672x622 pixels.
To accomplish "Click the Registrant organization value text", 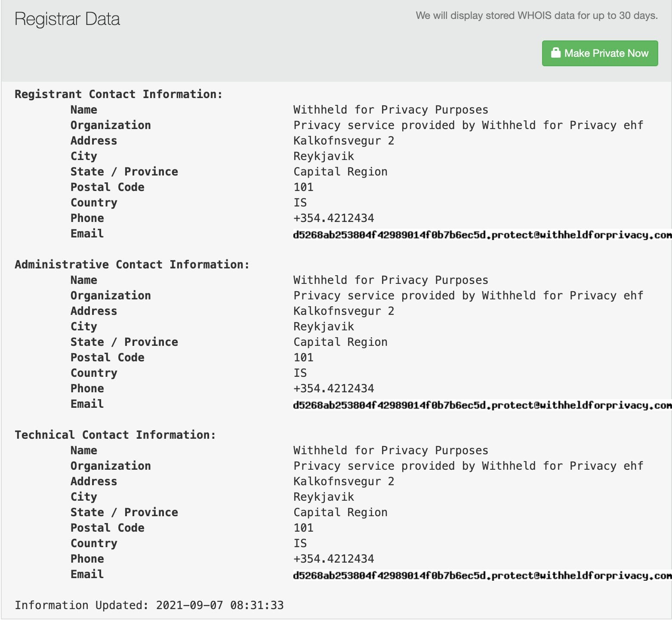I will pyautogui.click(x=468, y=125).
